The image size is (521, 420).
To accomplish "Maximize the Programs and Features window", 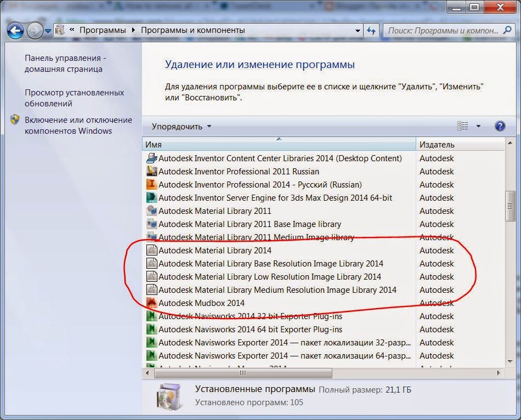I will tap(474, 7).
